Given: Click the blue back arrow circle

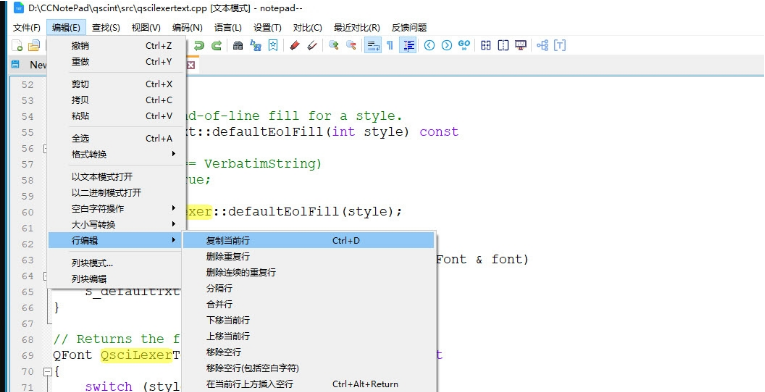Looking at the screenshot, I should point(429,46).
